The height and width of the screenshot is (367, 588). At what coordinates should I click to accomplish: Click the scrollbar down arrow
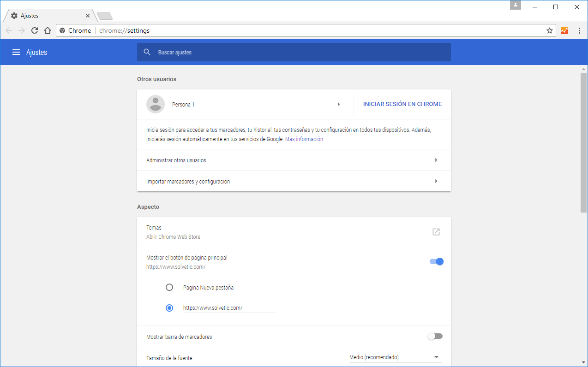(x=584, y=362)
